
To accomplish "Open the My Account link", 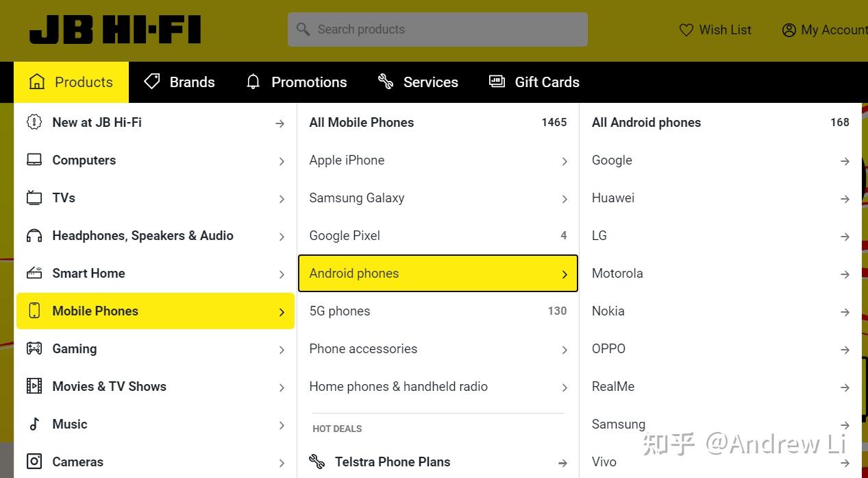I will 824,30.
